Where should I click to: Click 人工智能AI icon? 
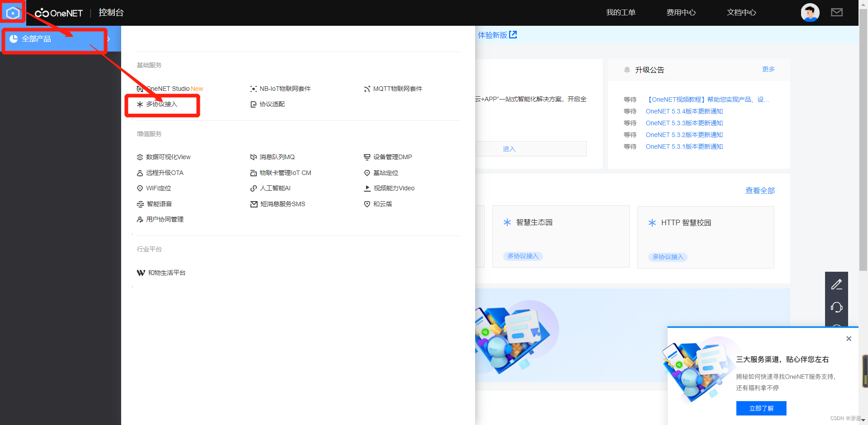(254, 189)
